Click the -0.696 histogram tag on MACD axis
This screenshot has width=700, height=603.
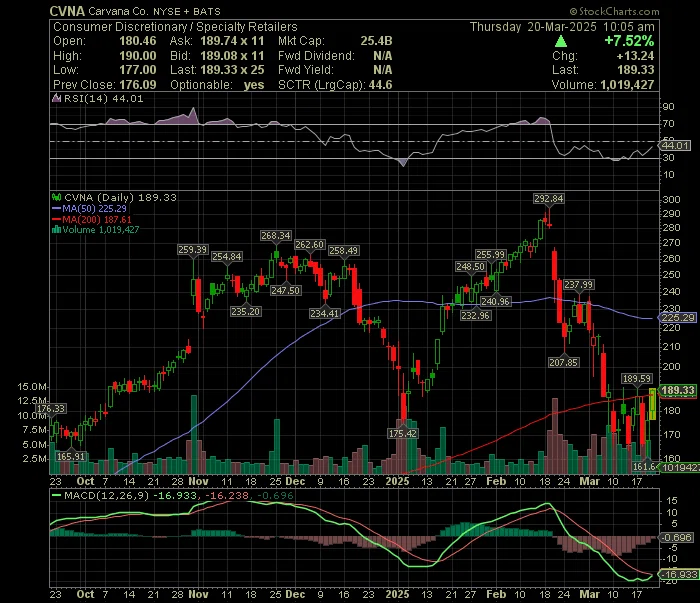[676, 538]
